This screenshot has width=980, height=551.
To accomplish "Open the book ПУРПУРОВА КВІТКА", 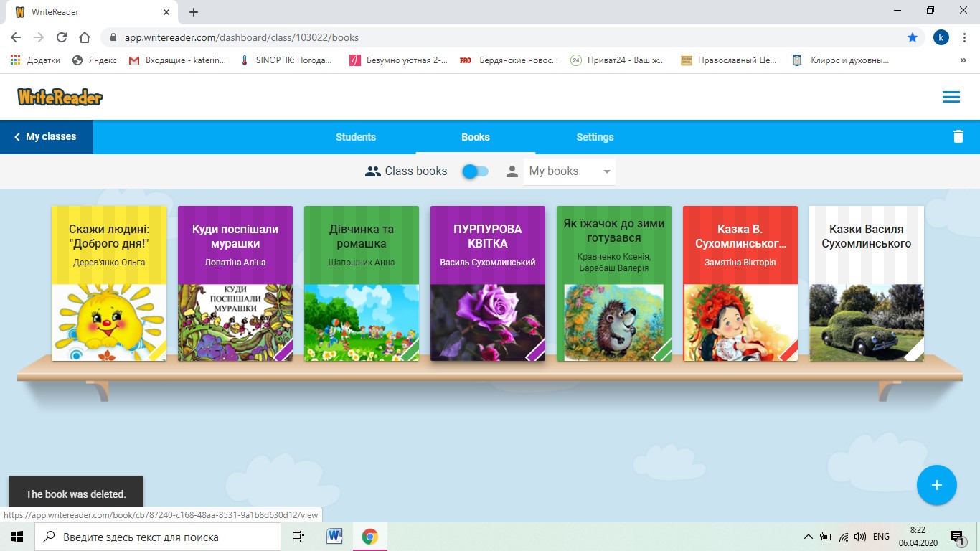I will tap(488, 283).
